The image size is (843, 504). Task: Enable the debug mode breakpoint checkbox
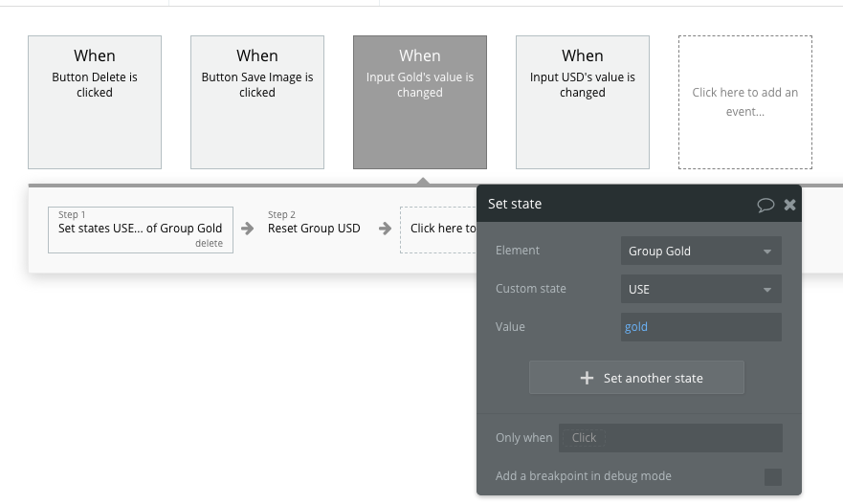[x=772, y=476]
